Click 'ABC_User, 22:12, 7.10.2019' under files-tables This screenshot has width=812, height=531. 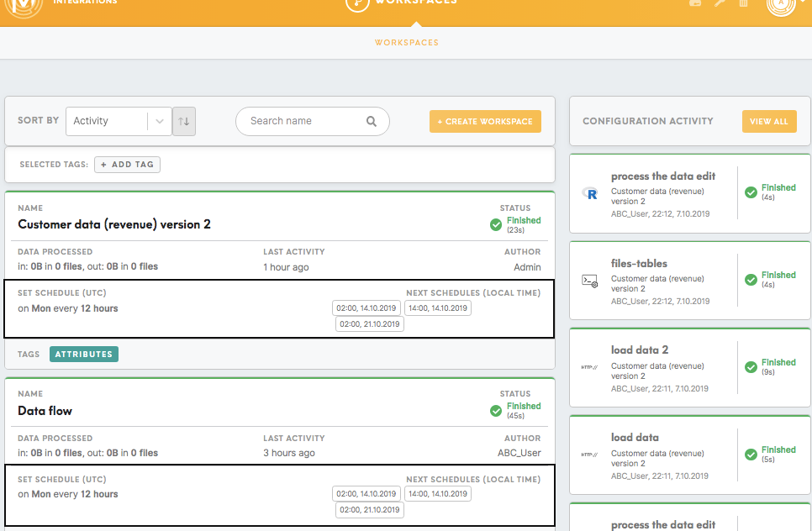(x=660, y=302)
